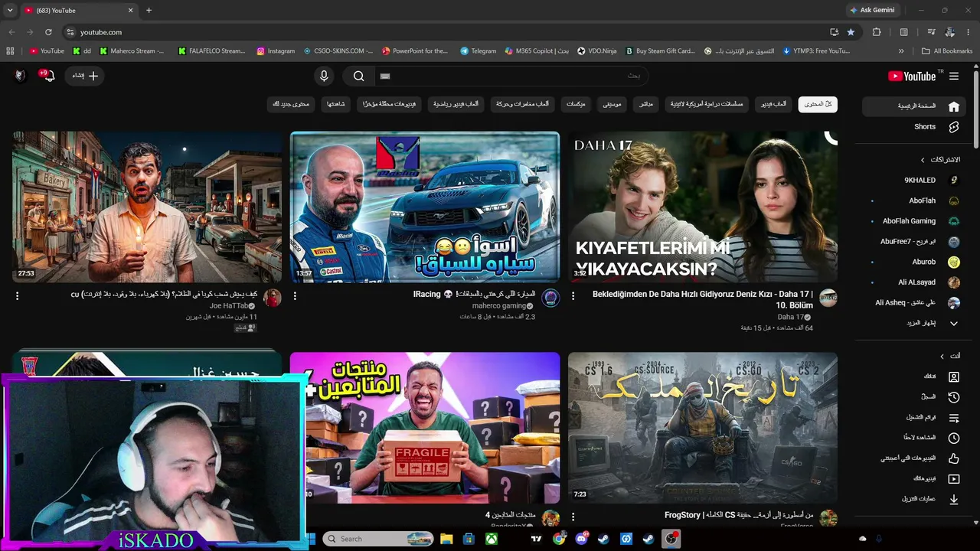
Task: Open the Chrome extensions puzzle icon
Action: [877, 32]
